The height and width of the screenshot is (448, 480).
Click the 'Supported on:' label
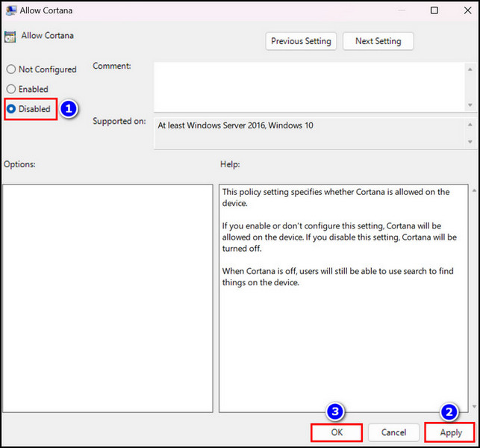tap(119, 121)
